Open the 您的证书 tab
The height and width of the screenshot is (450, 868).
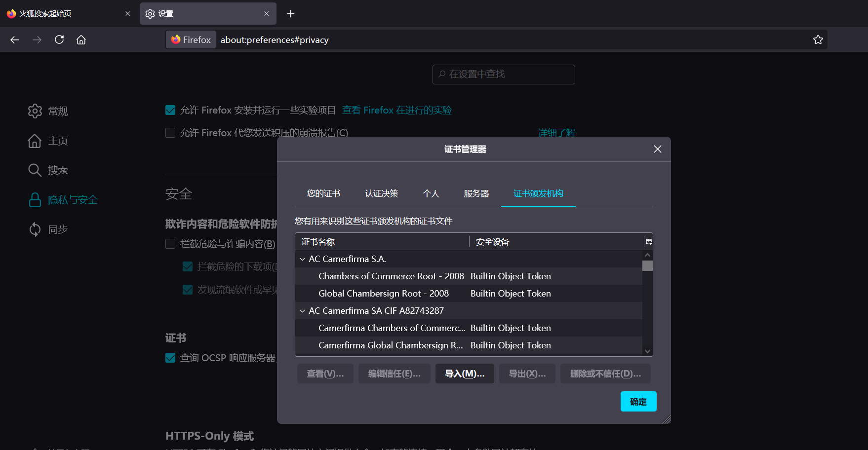[x=323, y=193]
